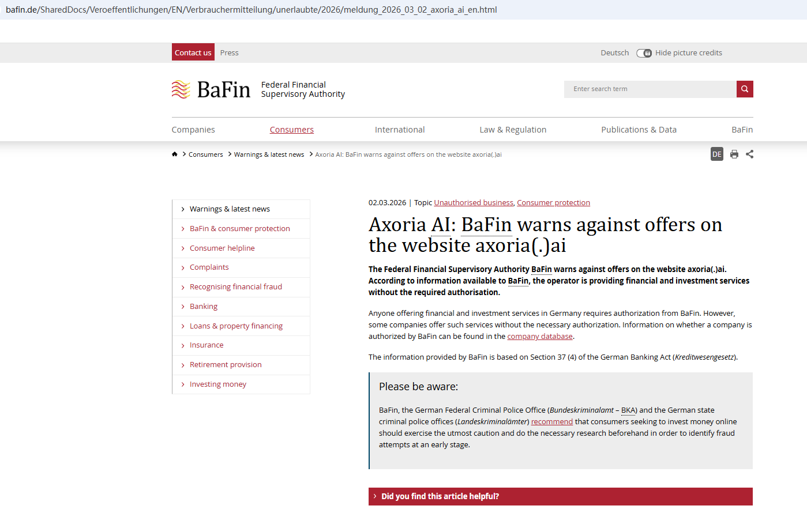Open the 'recommend' link in notice box
Image resolution: width=807 pixels, height=532 pixels.
(x=552, y=421)
